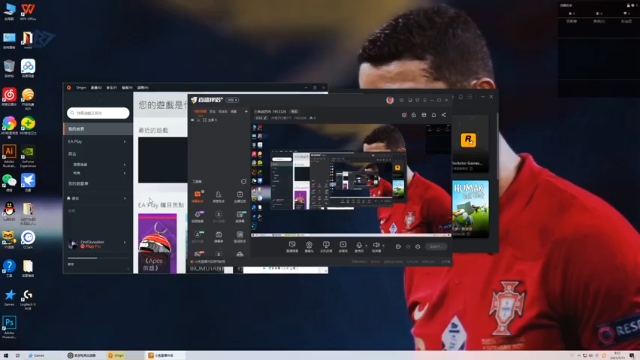Open the Apex Legends promo tile

click(157, 243)
